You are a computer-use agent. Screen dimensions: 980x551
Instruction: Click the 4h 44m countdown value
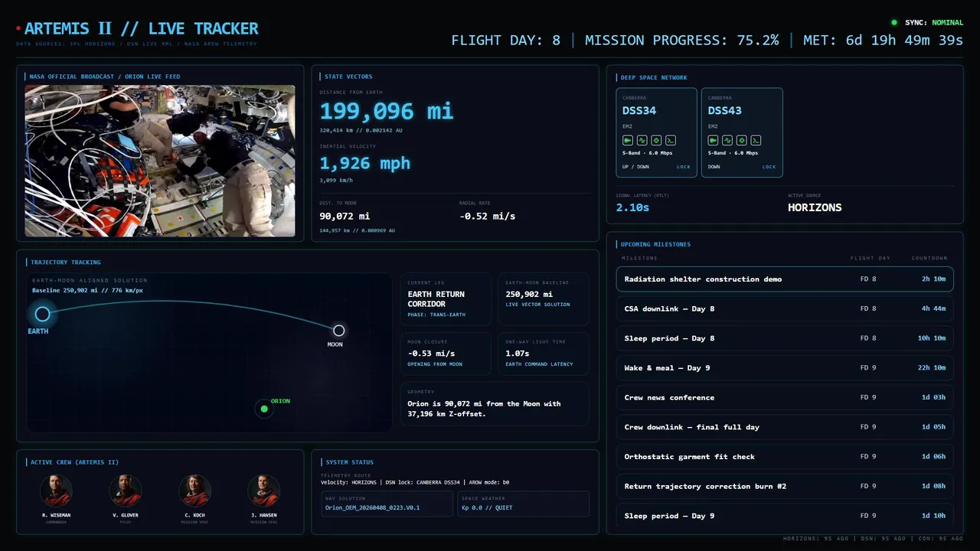[x=933, y=309]
